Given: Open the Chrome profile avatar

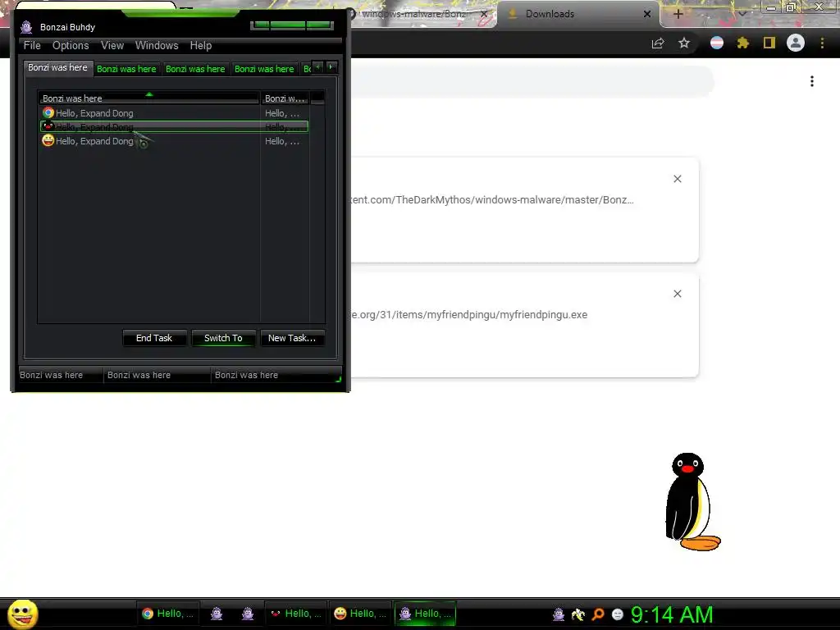Looking at the screenshot, I should (x=796, y=43).
